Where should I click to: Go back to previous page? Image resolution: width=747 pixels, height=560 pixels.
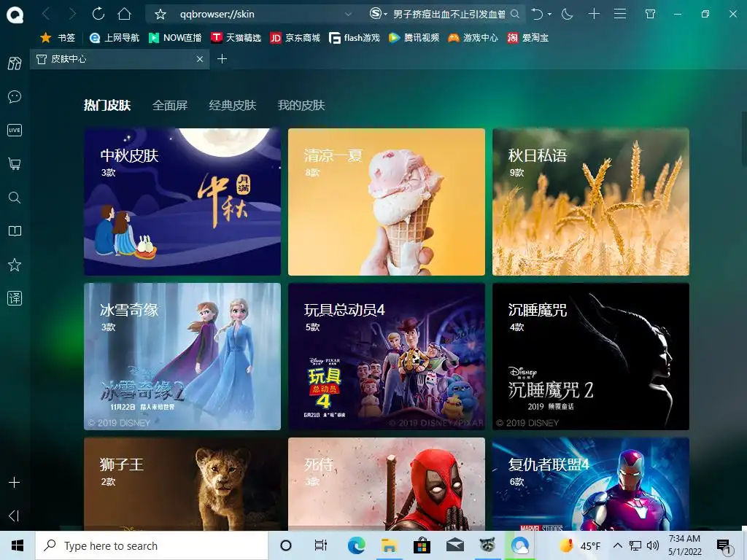click(x=46, y=15)
